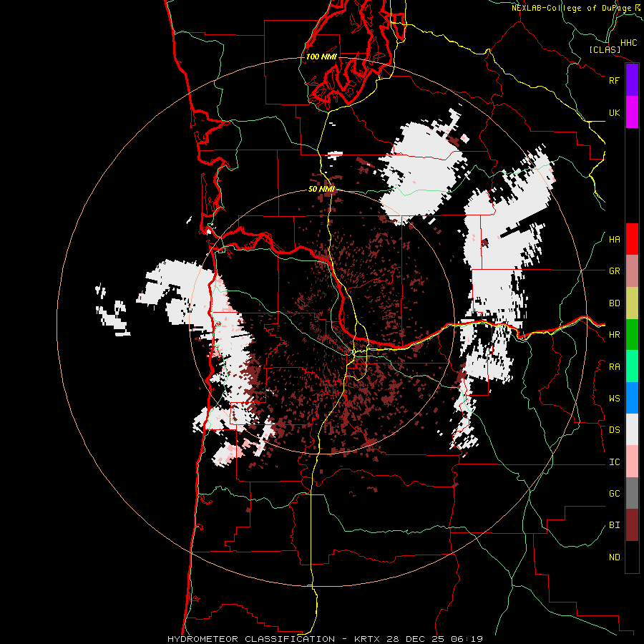The image size is (644, 644).
Task: Click the GC legend label
Action: click(614, 494)
